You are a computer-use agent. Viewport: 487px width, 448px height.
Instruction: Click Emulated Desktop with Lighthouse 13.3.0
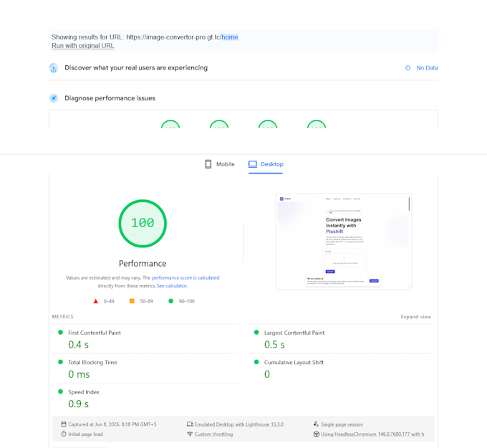(238, 424)
